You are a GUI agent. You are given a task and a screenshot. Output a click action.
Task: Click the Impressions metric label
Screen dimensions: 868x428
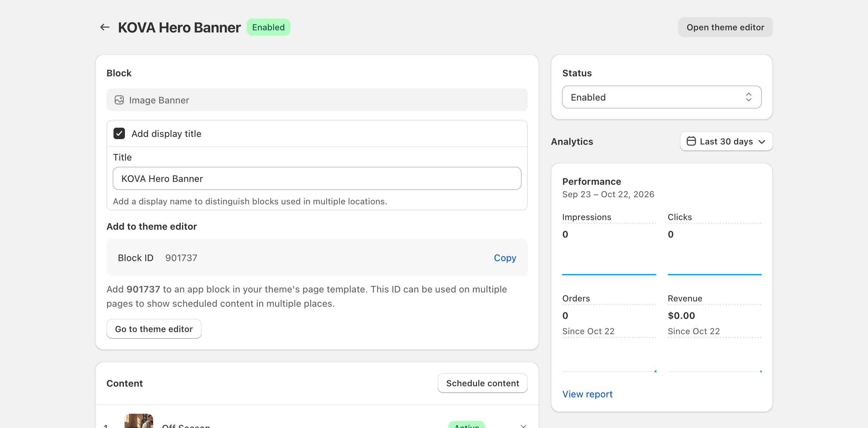[587, 217]
